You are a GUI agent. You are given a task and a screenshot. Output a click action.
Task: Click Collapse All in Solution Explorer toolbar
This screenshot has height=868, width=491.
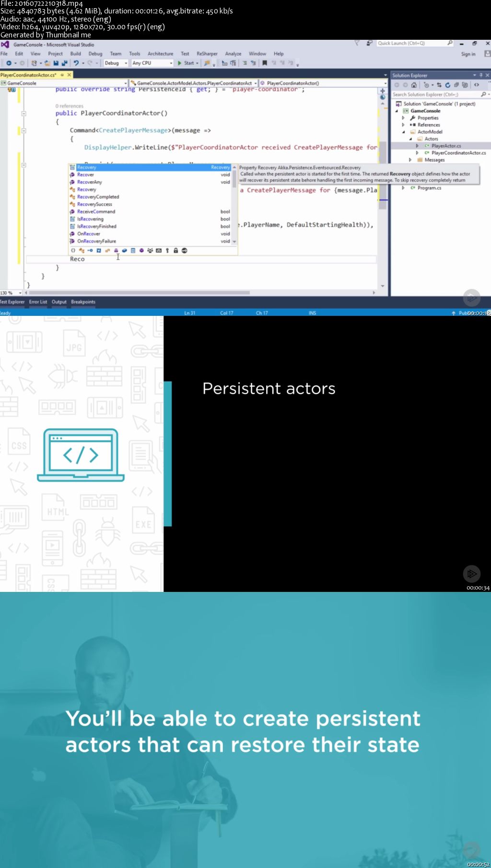click(456, 85)
